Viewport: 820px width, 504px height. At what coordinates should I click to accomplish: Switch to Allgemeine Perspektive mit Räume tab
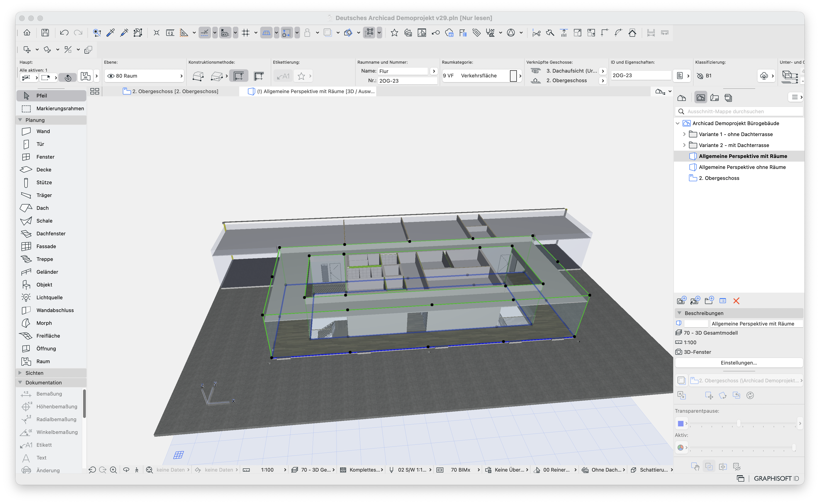click(x=312, y=91)
